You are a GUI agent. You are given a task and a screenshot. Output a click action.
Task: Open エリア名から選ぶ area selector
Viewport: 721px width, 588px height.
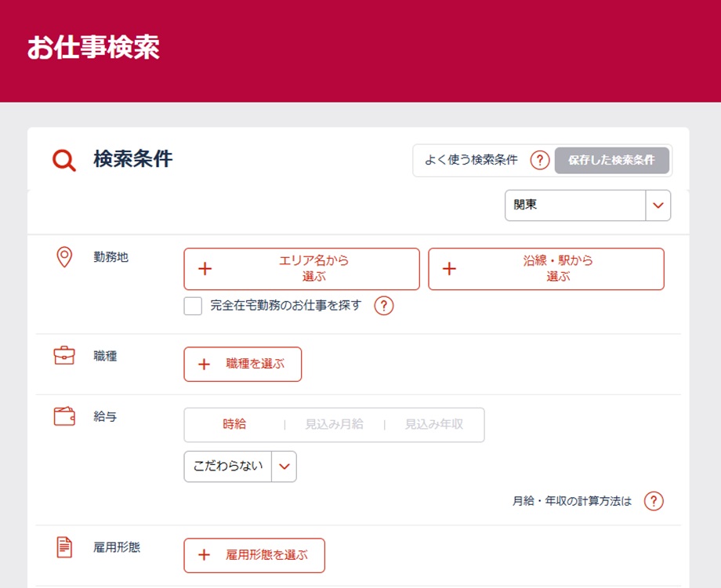(302, 269)
